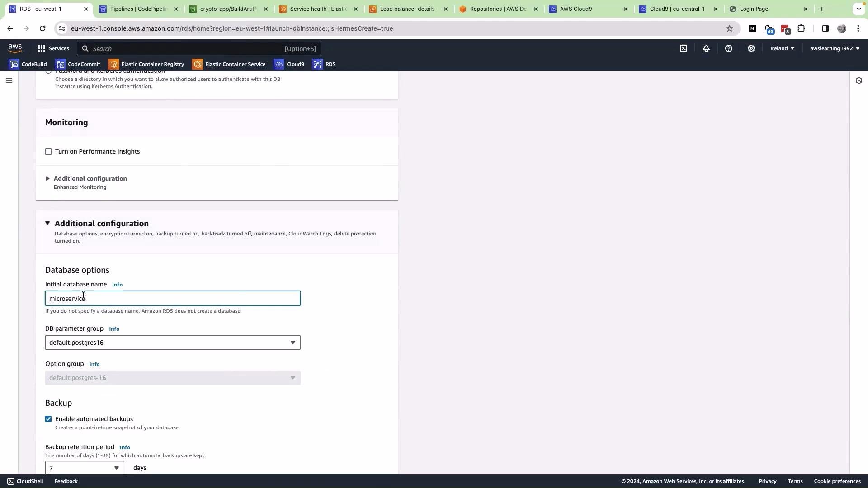Image resolution: width=868 pixels, height=488 pixels.
Task: Go back to the previous page
Action: click(10, 28)
